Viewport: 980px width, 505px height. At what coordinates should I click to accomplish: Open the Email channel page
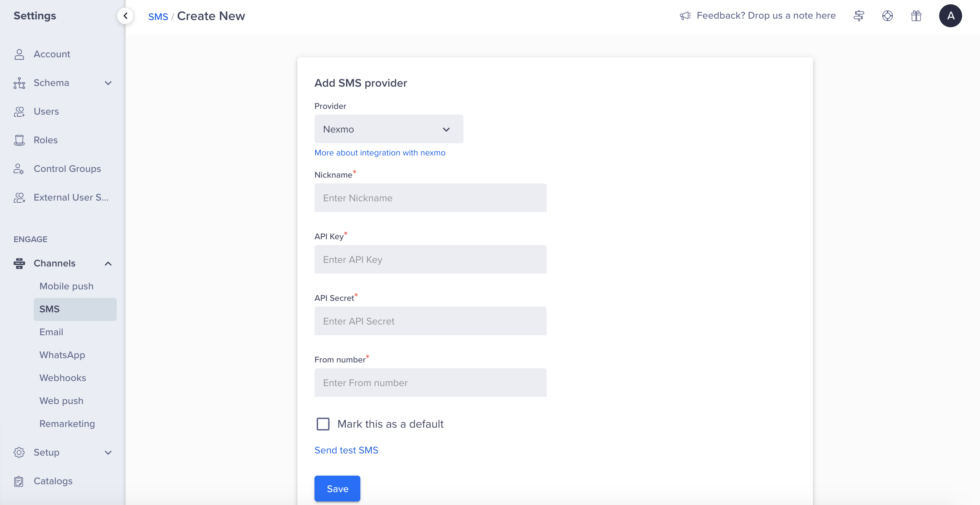(x=51, y=332)
